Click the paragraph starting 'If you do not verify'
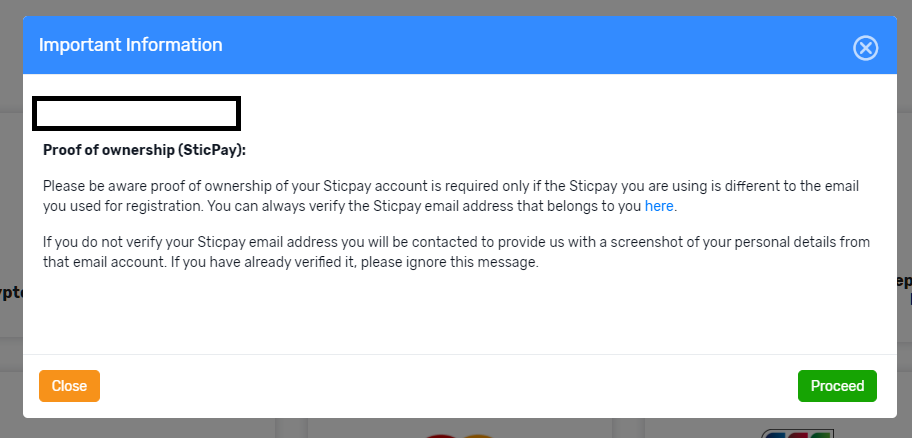This screenshot has height=438, width=912. coord(457,252)
